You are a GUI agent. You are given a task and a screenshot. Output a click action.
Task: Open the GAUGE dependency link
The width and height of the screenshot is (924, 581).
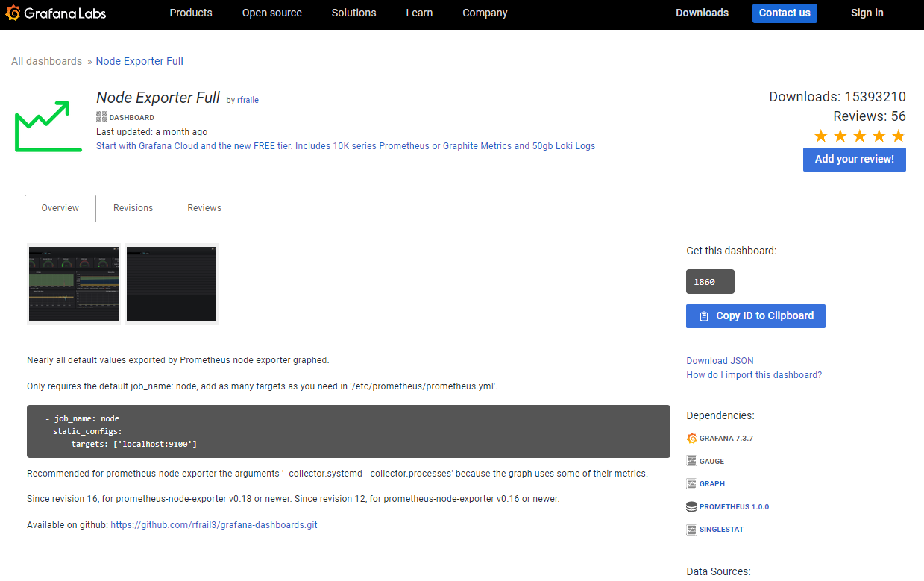(711, 462)
